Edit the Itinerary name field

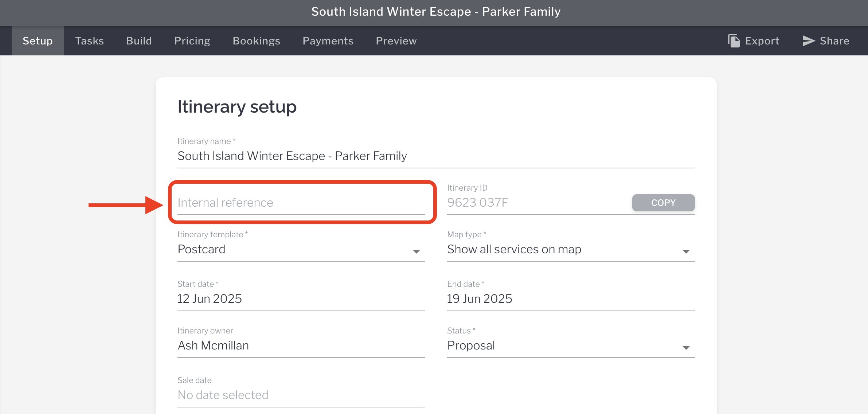point(435,156)
